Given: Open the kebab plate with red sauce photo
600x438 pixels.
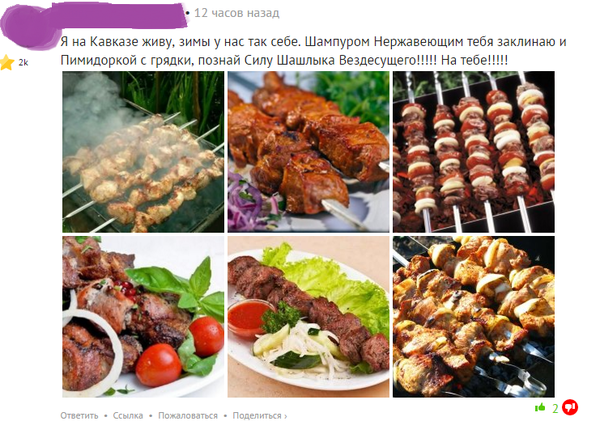Looking at the screenshot, I should (x=308, y=317).
